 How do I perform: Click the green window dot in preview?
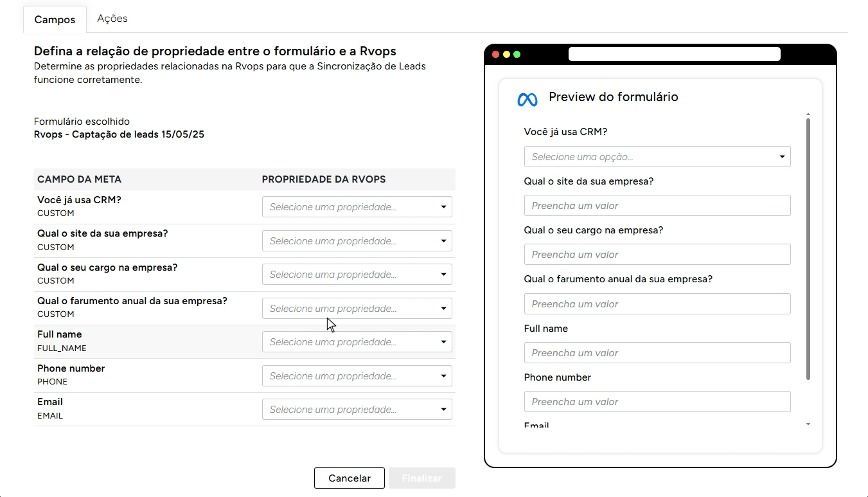click(x=517, y=54)
